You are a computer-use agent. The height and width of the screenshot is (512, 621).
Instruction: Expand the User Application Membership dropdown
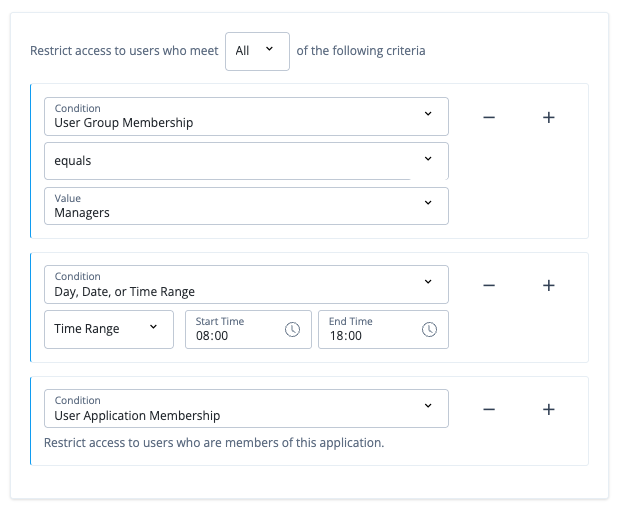pyautogui.click(x=246, y=408)
